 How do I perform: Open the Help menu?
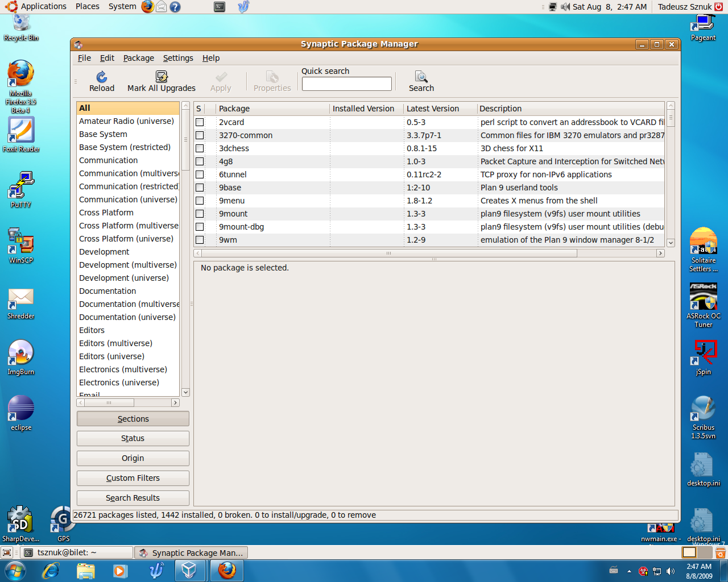[x=211, y=58]
